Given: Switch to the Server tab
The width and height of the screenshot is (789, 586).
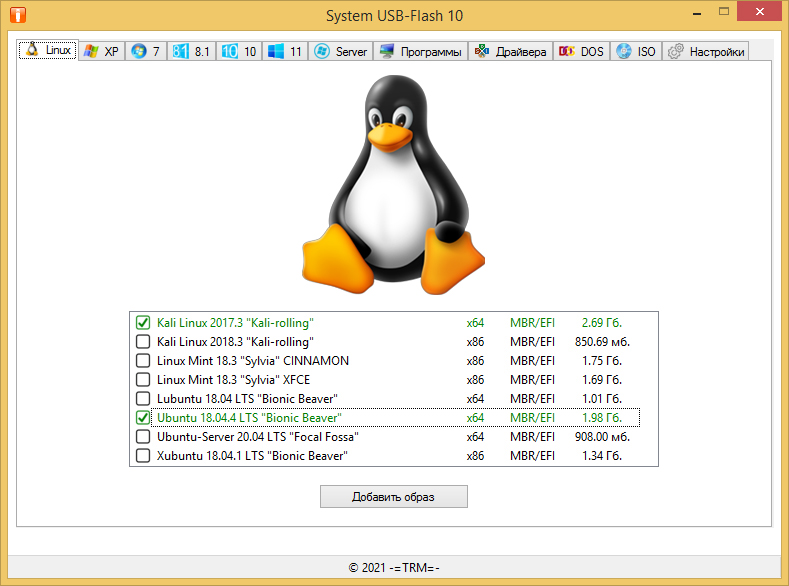Looking at the screenshot, I should click(x=341, y=51).
